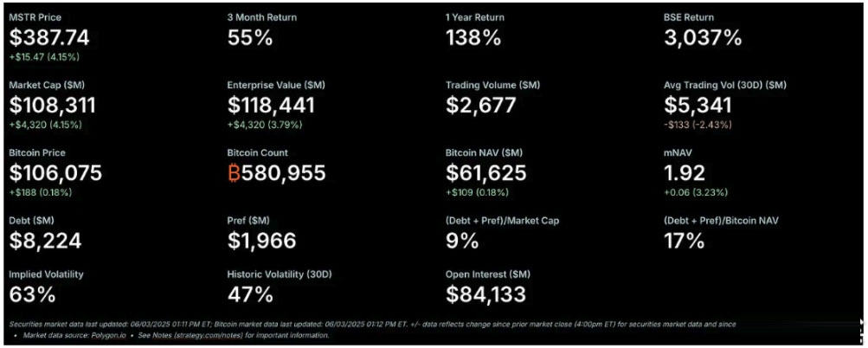
Task: Select the Open Interest $84,133 value
Action: tap(485, 294)
